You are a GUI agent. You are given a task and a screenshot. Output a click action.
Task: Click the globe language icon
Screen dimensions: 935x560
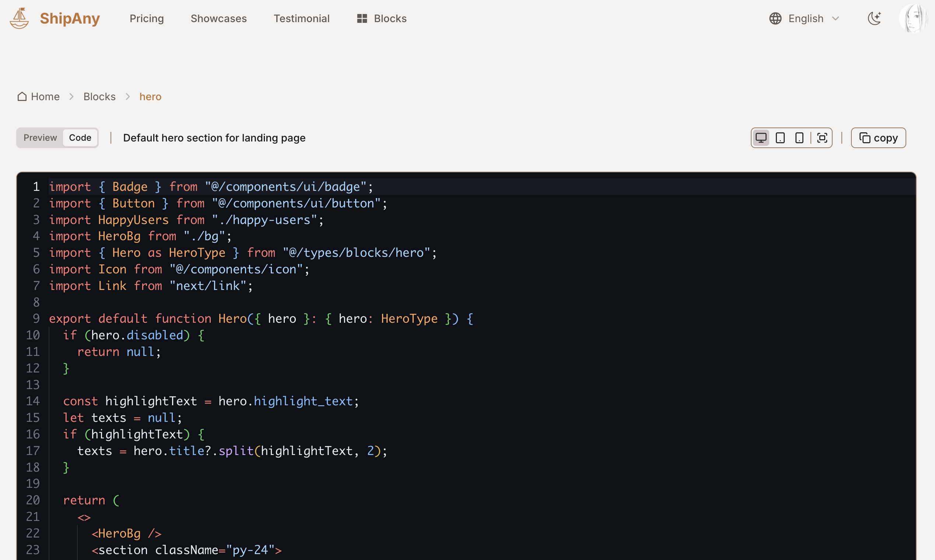pyautogui.click(x=775, y=18)
